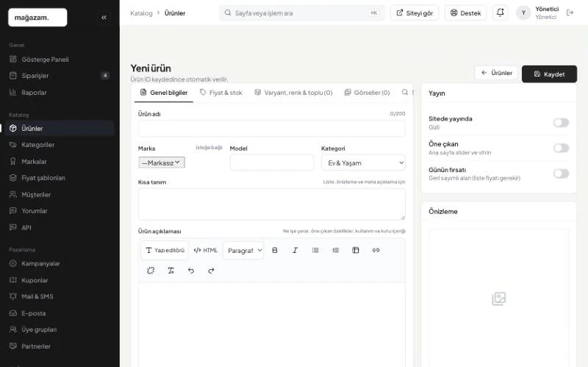Click the dashed-square icon in the second toolbar row

pos(151,271)
